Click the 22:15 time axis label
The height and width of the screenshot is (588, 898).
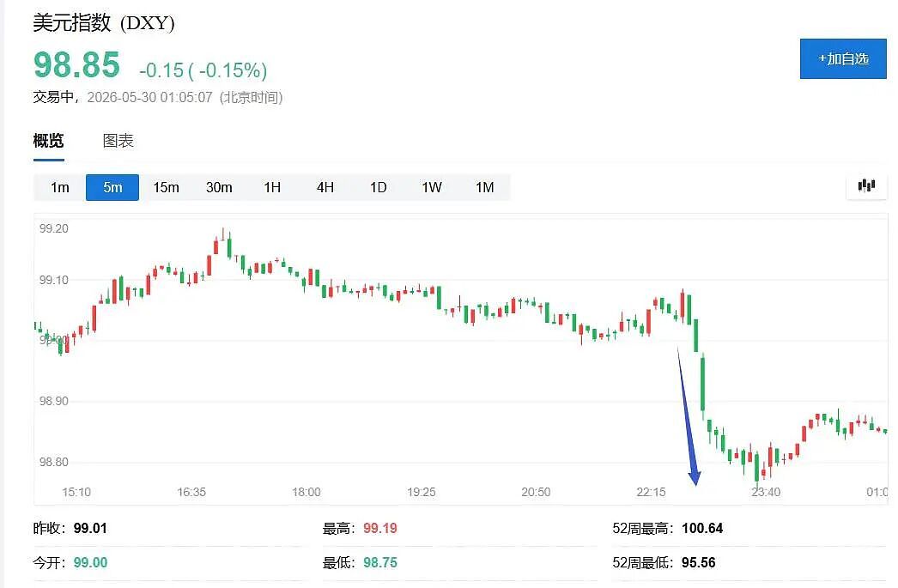pos(651,492)
